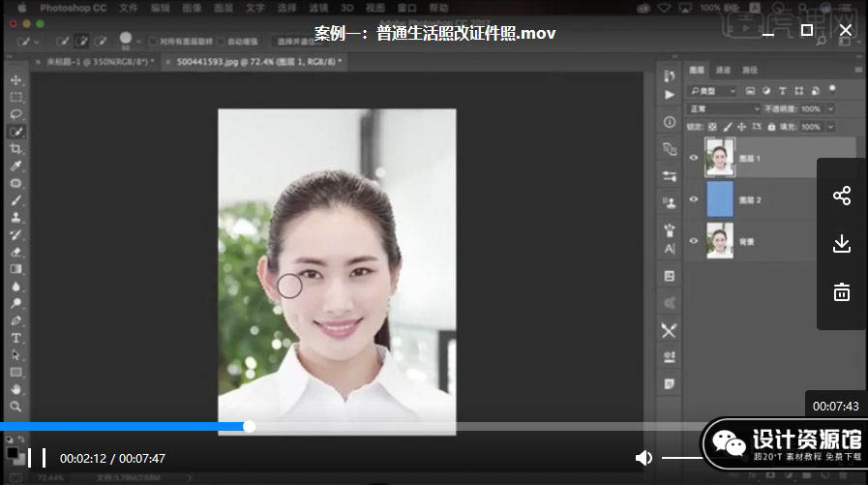Filter layers by pixel layer icon

click(750, 91)
